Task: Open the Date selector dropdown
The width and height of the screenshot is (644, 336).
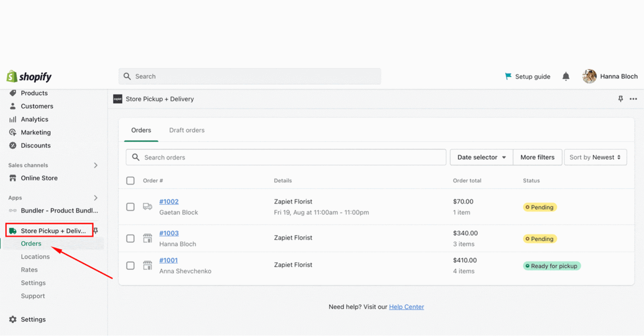Action: tap(481, 157)
